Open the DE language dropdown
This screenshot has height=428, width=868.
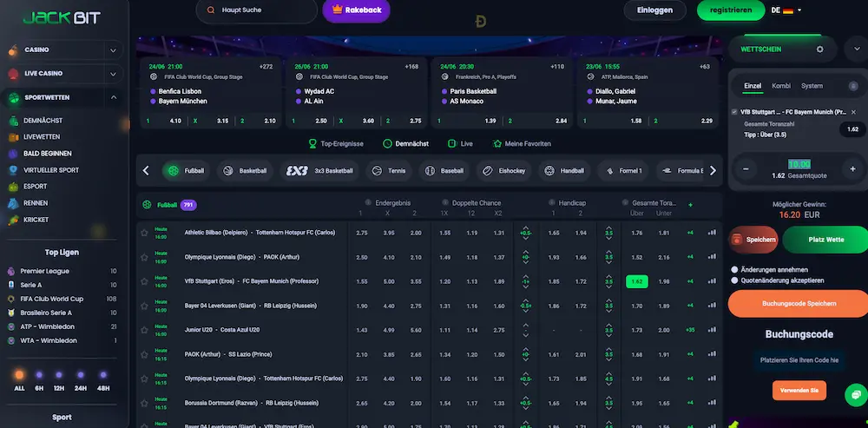point(786,10)
